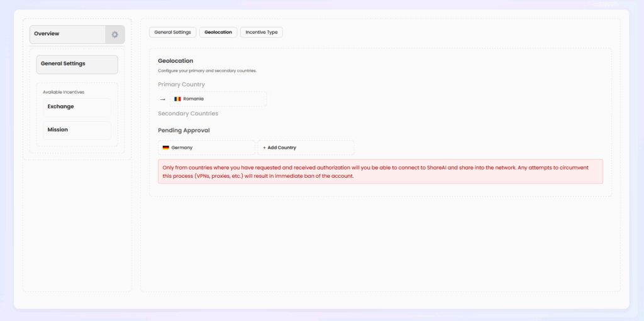Click the gear icon beside Overview
Viewport: 644px width, 321px height.
(114, 35)
